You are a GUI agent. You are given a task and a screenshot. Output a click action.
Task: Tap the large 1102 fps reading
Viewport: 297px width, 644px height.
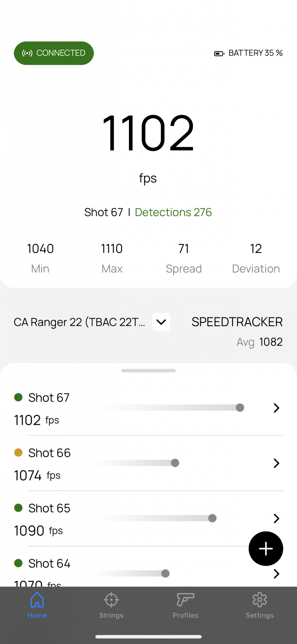tap(148, 133)
